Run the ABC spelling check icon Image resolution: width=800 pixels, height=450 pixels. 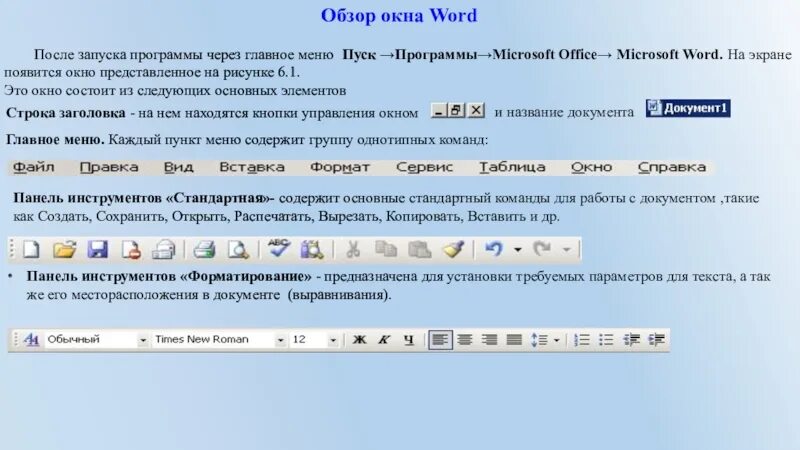[279, 248]
